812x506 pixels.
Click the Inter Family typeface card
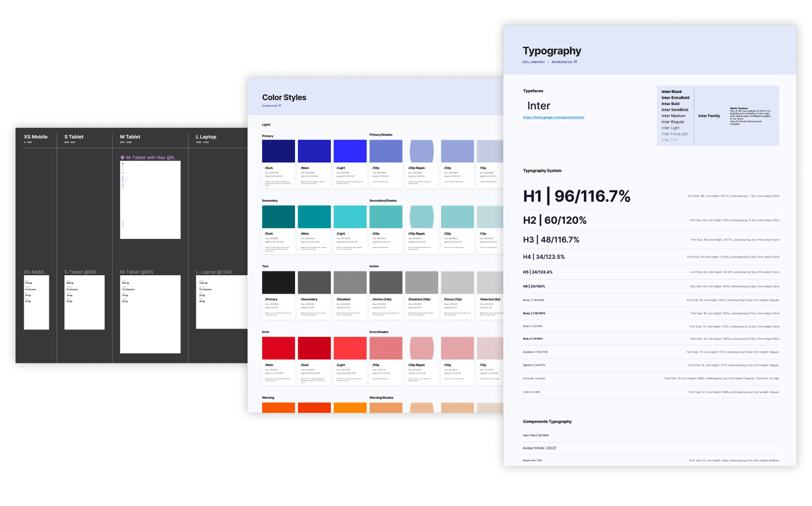(x=709, y=116)
